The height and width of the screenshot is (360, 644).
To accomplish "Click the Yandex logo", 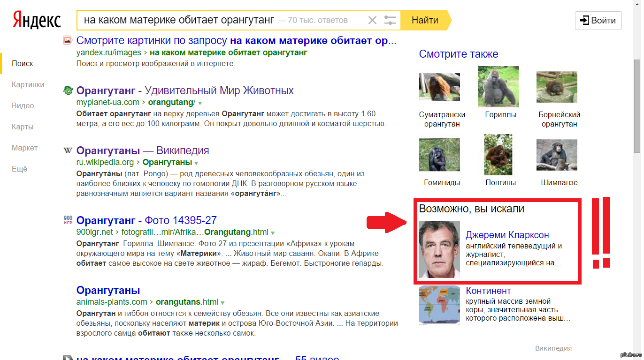I will click(37, 20).
